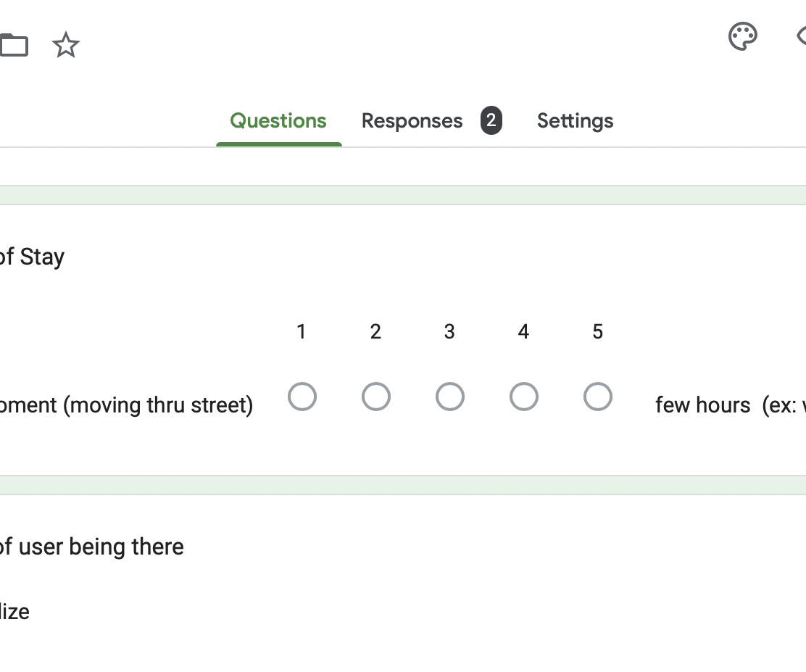Viewport: 806px width, 672px height.
Task: Click the number 1 label above the scale
Action: click(302, 332)
